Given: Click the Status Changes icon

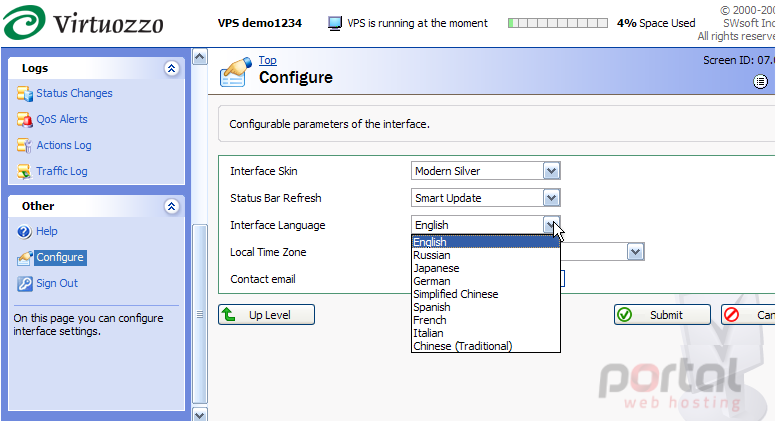Looking at the screenshot, I should pyautogui.click(x=24, y=94).
